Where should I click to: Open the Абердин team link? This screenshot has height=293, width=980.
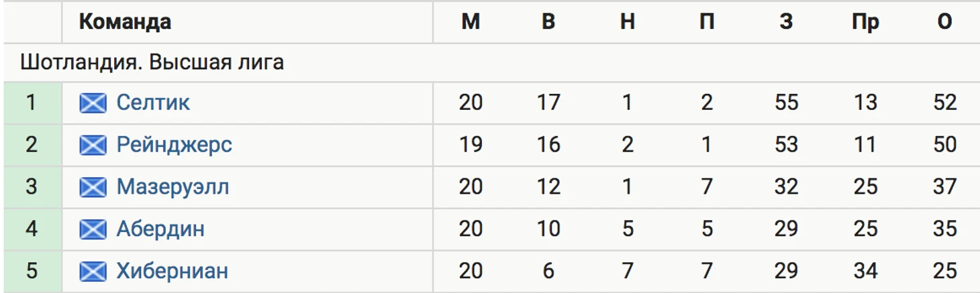pyautogui.click(x=160, y=229)
